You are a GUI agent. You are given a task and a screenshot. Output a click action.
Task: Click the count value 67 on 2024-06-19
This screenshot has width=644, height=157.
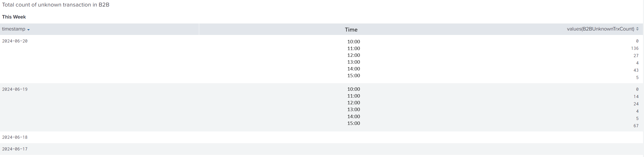pyautogui.click(x=635, y=125)
